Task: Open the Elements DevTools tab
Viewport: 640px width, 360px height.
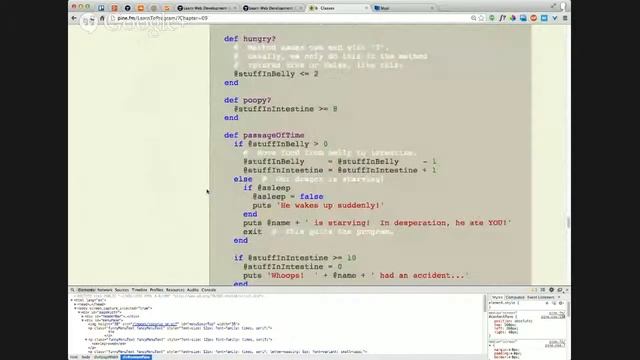Action: (86, 290)
